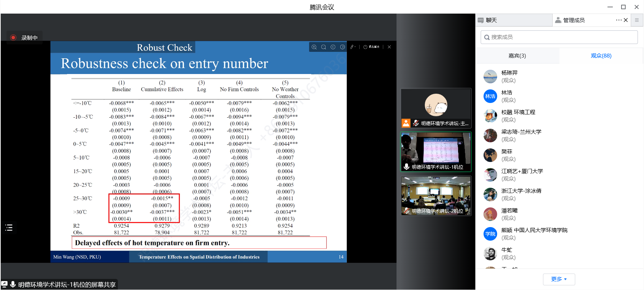Switch to the 嘉宾(3) tab
This screenshot has height=290, width=644.
tap(517, 56)
